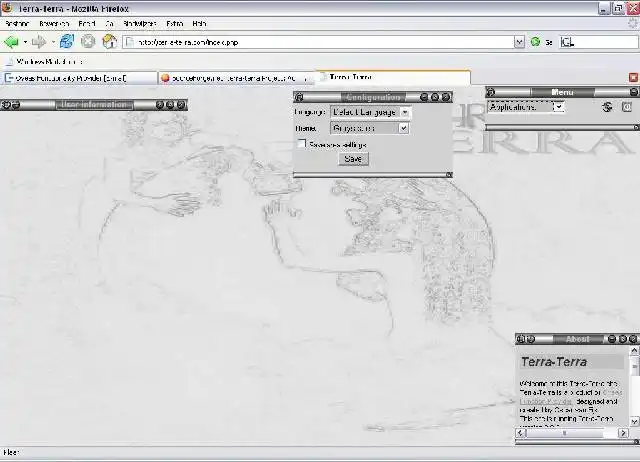The height and width of the screenshot is (462, 640).
Task: Select the active Terra-Terra tab
Action: (x=393, y=77)
